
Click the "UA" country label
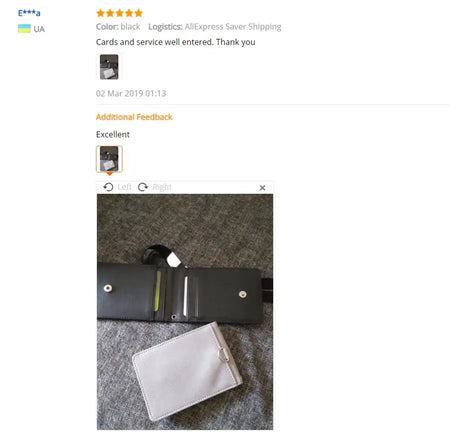tap(39, 29)
